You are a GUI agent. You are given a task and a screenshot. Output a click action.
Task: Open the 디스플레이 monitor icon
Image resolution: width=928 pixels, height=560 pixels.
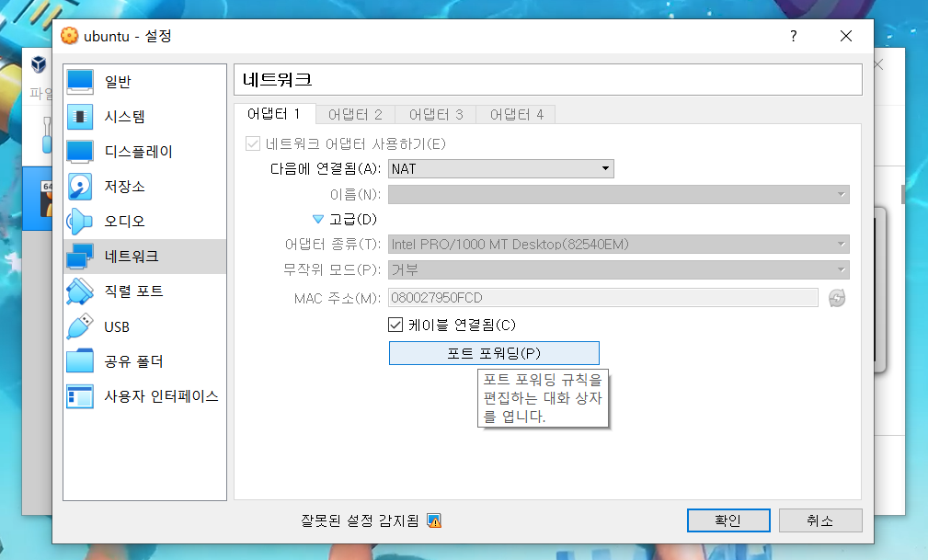(x=80, y=152)
